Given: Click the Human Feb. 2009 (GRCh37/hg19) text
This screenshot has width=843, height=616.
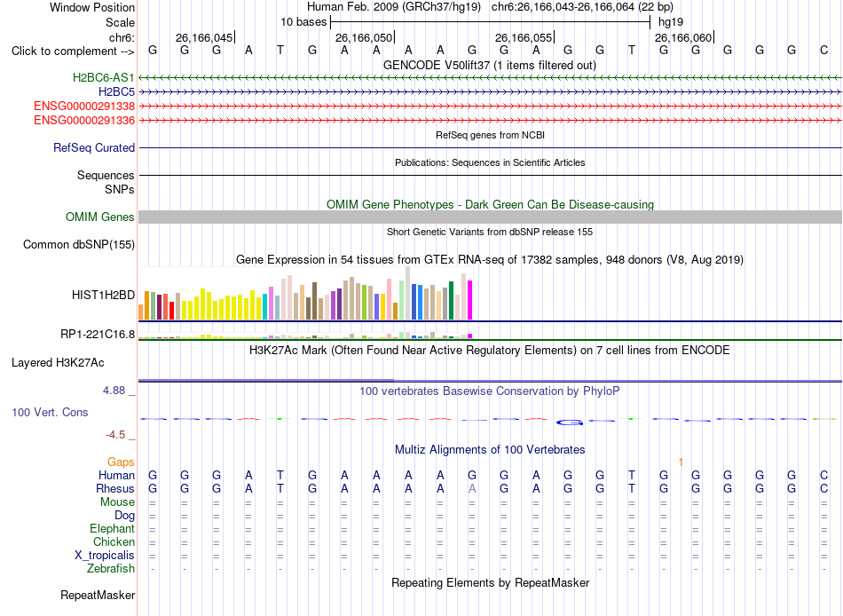Looking at the screenshot, I should pyautogui.click(x=395, y=7).
